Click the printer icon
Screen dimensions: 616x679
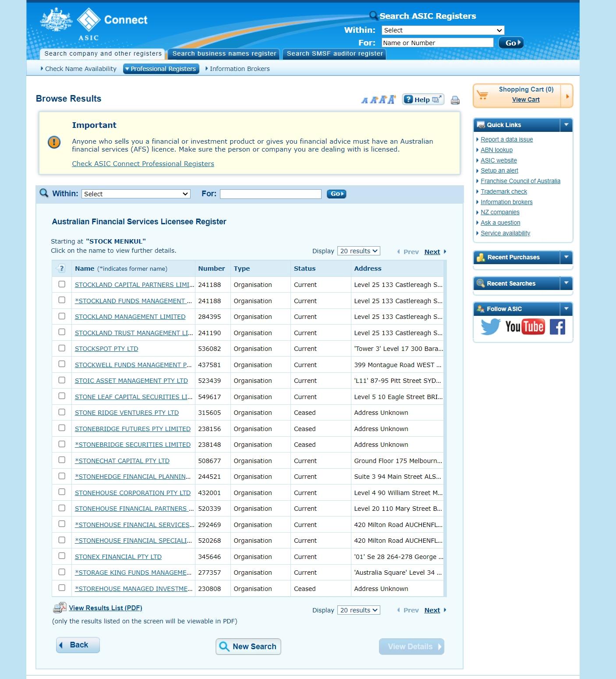tap(455, 100)
